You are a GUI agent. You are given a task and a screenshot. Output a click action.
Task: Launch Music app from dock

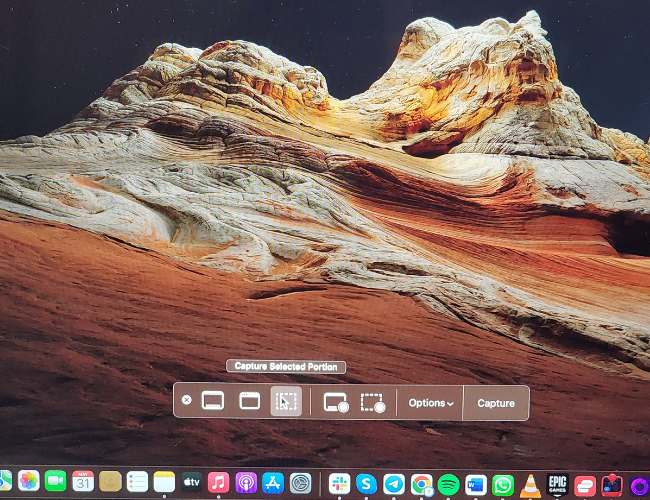pyautogui.click(x=218, y=483)
